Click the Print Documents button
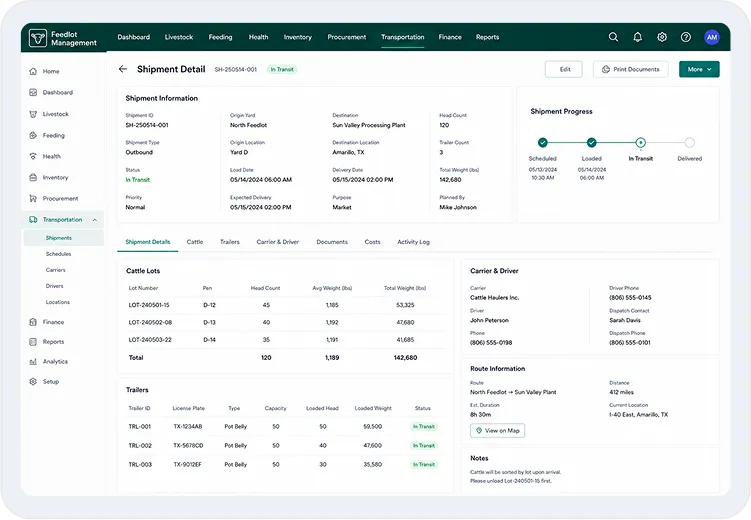Screen dimensions: 751x520 click(630, 69)
